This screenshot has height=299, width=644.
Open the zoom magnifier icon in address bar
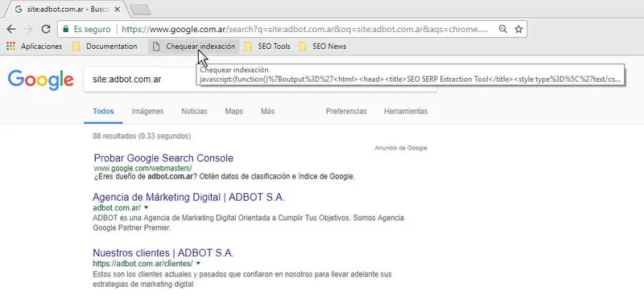tap(502, 29)
